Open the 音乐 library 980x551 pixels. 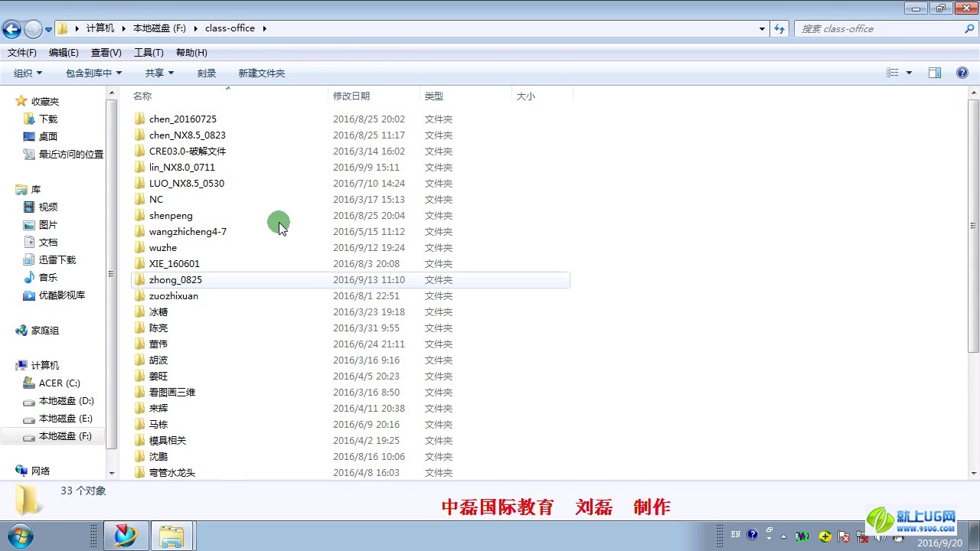point(48,278)
